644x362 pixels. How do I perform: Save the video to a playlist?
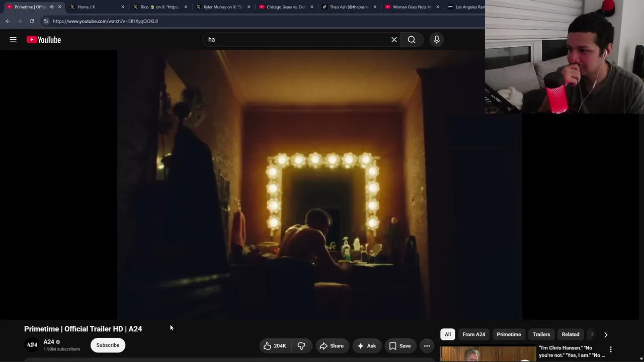point(400,346)
